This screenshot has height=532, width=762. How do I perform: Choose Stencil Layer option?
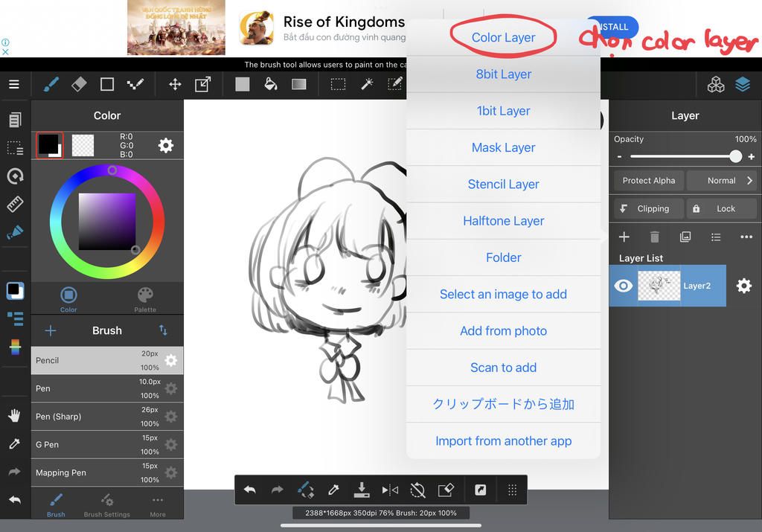point(504,184)
